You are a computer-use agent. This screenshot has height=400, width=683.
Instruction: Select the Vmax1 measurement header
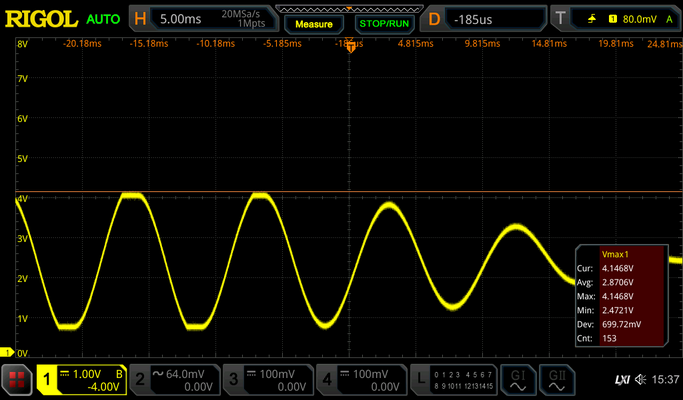(615, 254)
